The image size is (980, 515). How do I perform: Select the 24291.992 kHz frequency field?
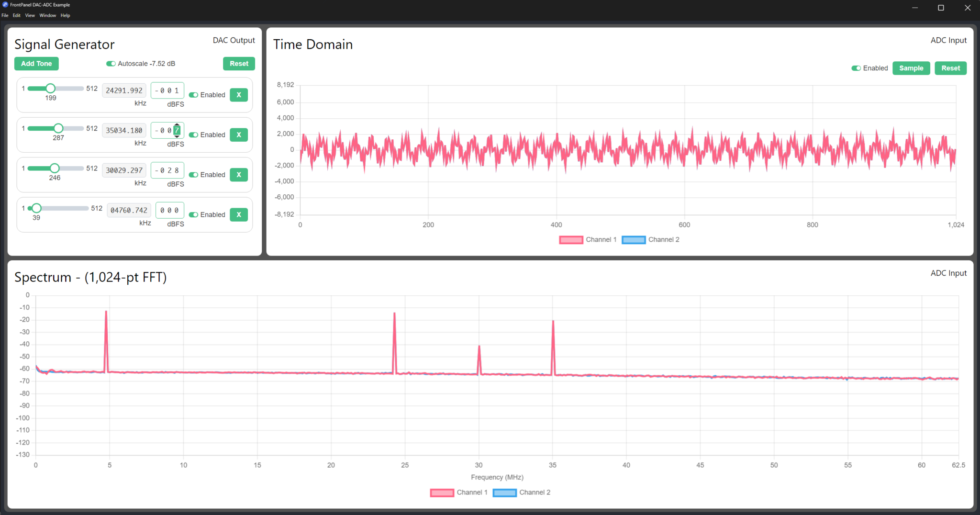coord(124,90)
